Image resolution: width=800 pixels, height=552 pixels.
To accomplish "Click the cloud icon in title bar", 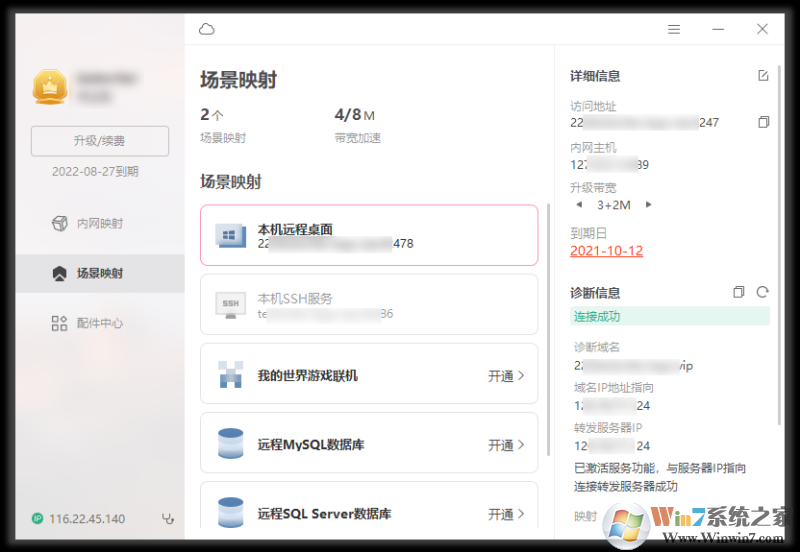I will click(x=207, y=29).
